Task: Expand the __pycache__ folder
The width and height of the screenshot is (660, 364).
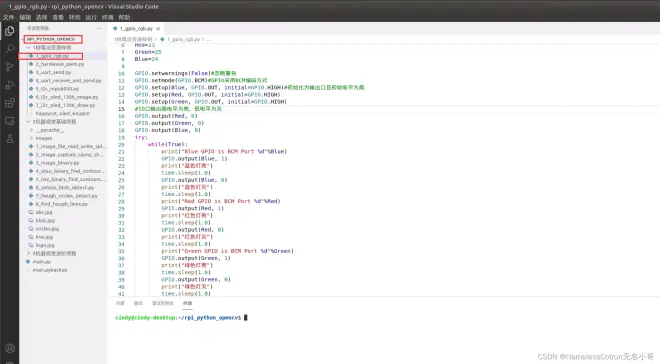Action: pos(49,130)
